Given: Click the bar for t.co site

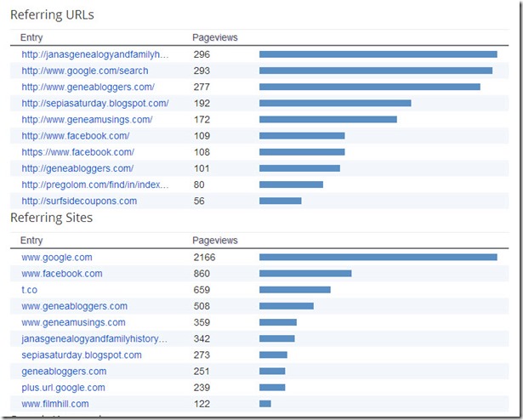Looking at the screenshot, I should [295, 290].
